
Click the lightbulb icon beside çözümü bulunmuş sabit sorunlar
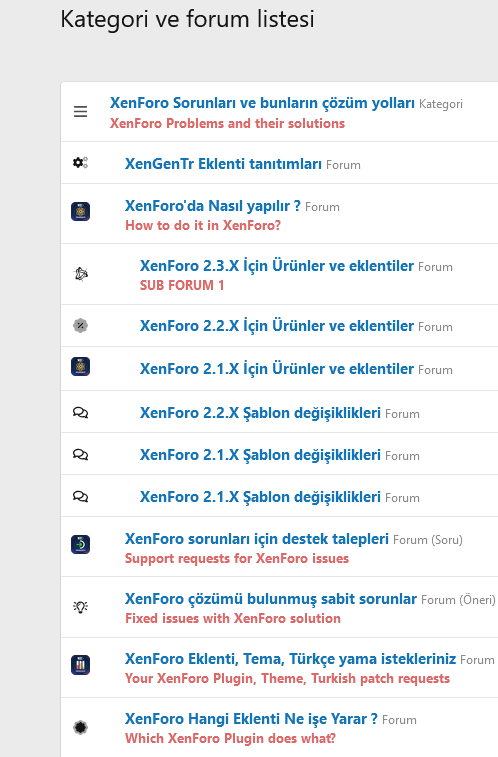click(x=81, y=607)
